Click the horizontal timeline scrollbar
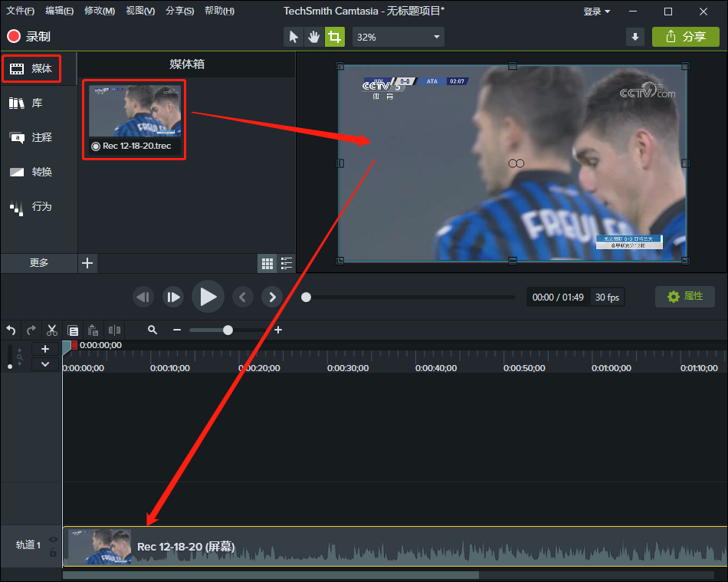Image resolution: width=728 pixels, height=582 pixels. coord(271,576)
